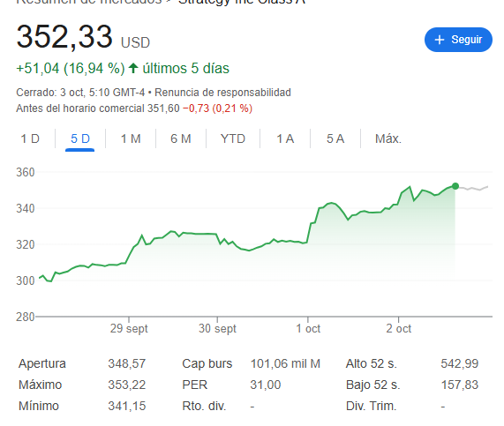This screenshot has height=426, width=504.
Task: Click the Cap burs value 101,06 mil M
Action: tap(285, 363)
